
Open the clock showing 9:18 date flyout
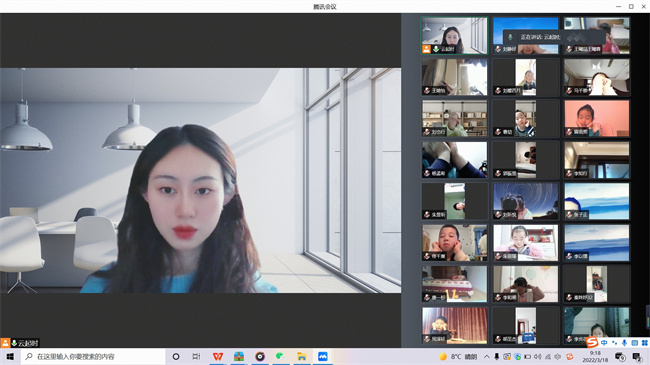point(595,356)
